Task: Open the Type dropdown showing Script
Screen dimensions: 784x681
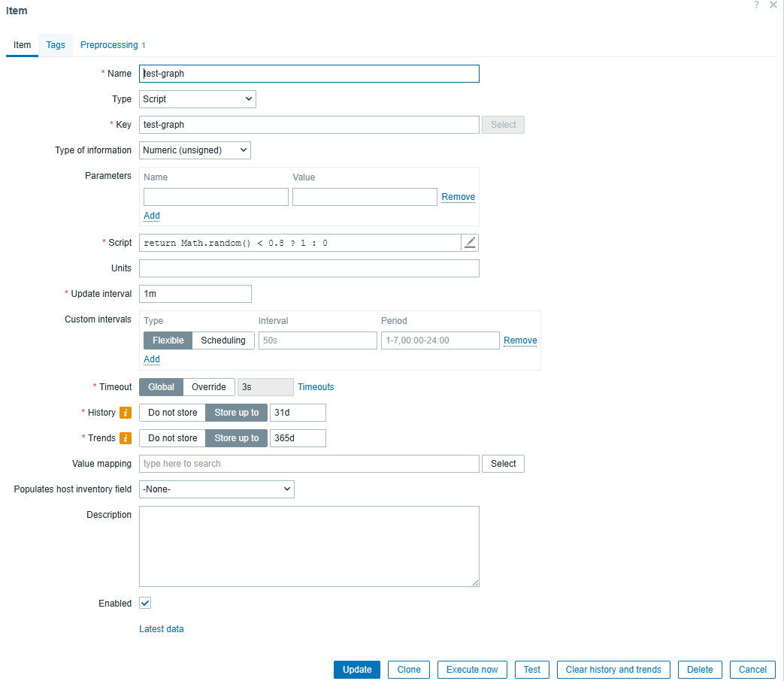Action: click(198, 99)
